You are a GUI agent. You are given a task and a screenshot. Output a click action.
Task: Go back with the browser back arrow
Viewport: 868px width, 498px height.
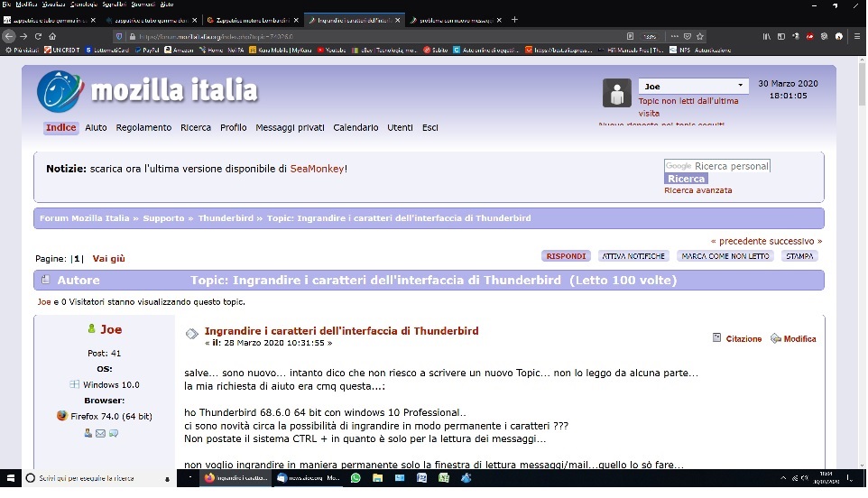coord(9,36)
